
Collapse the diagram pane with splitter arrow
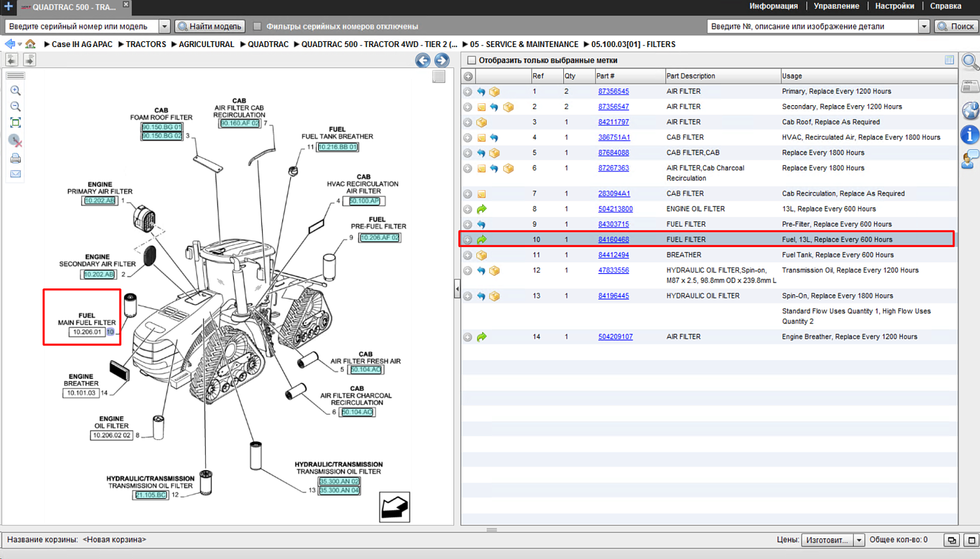coord(457,288)
